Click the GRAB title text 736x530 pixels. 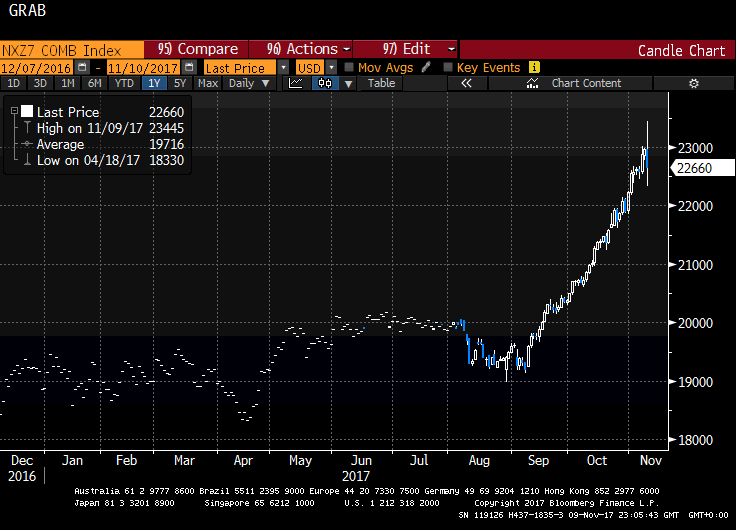tap(27, 10)
